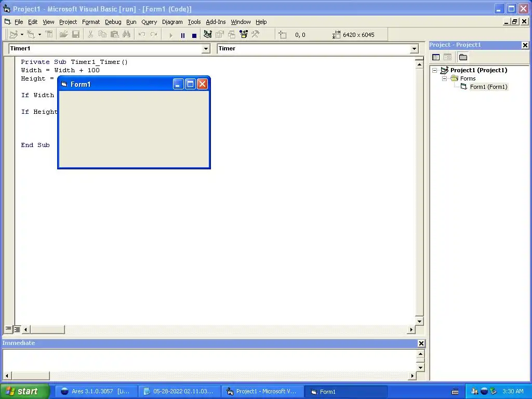The width and height of the screenshot is (532, 399).
Task: Click the Start run triangle button
Action: coord(171,35)
